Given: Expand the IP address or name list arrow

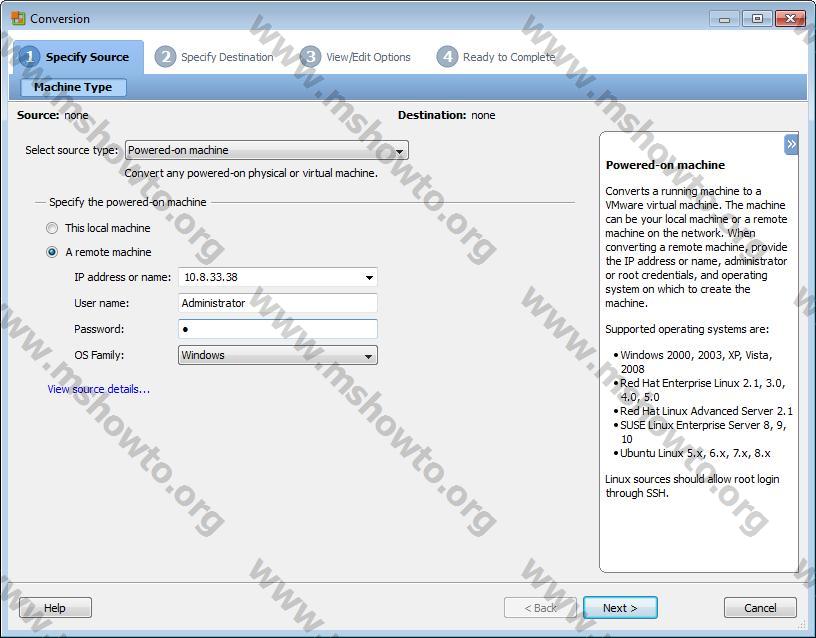Looking at the screenshot, I should pyautogui.click(x=369, y=277).
